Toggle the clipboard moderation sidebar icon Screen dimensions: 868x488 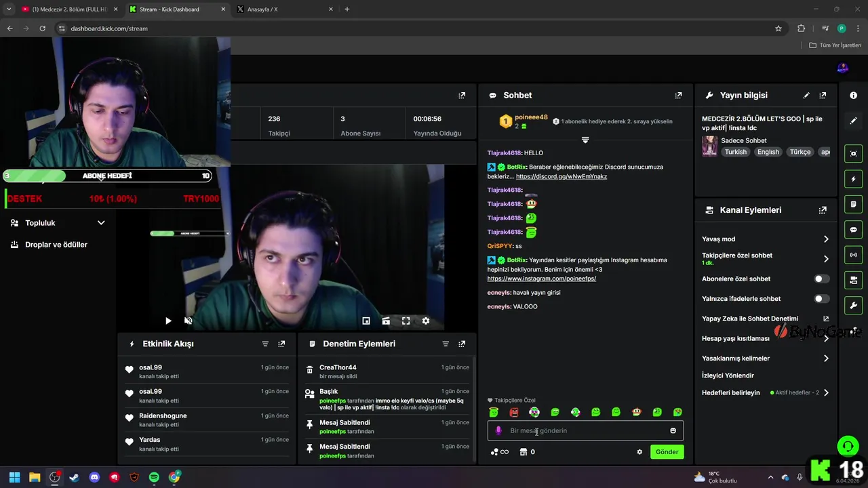[853, 204]
